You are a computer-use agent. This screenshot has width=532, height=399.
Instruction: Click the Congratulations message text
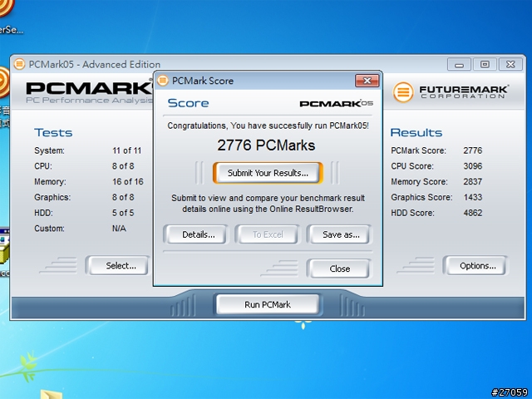(268, 126)
